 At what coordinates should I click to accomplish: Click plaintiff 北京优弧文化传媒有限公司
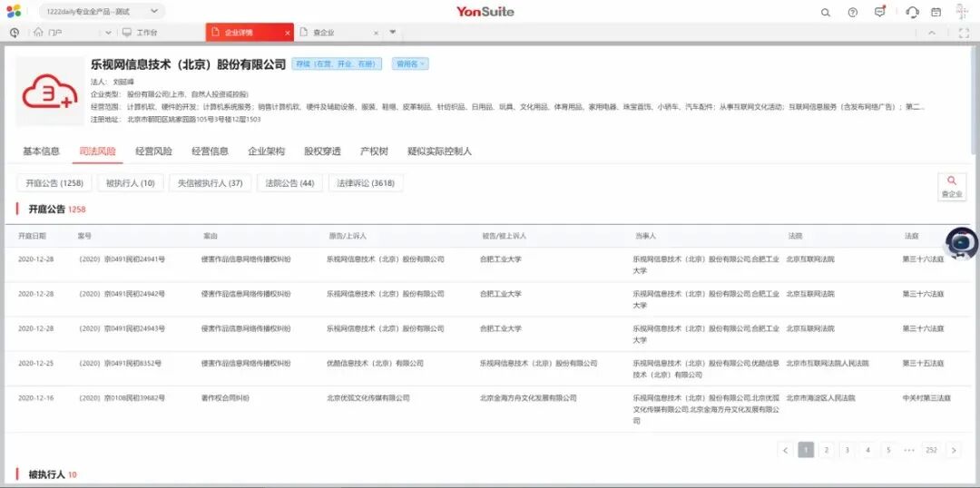(x=368, y=398)
